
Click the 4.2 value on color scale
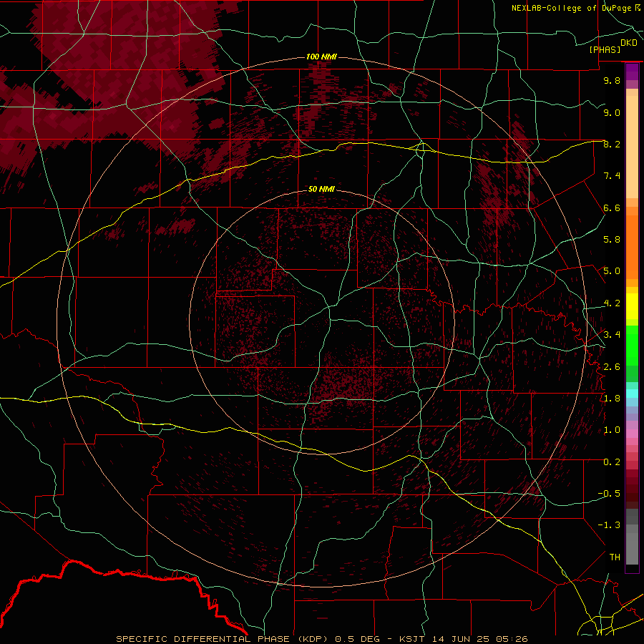point(612,303)
